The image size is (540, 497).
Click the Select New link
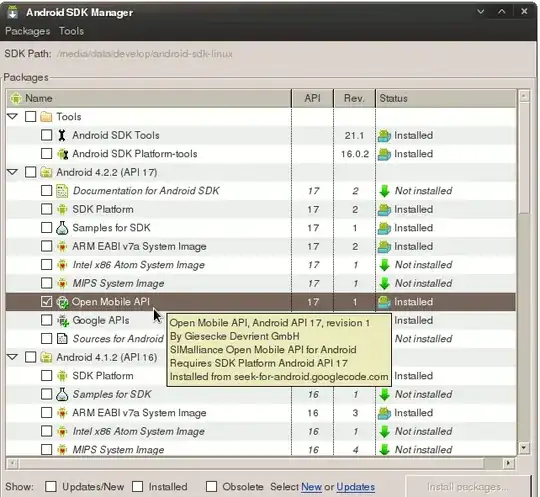tap(311, 487)
